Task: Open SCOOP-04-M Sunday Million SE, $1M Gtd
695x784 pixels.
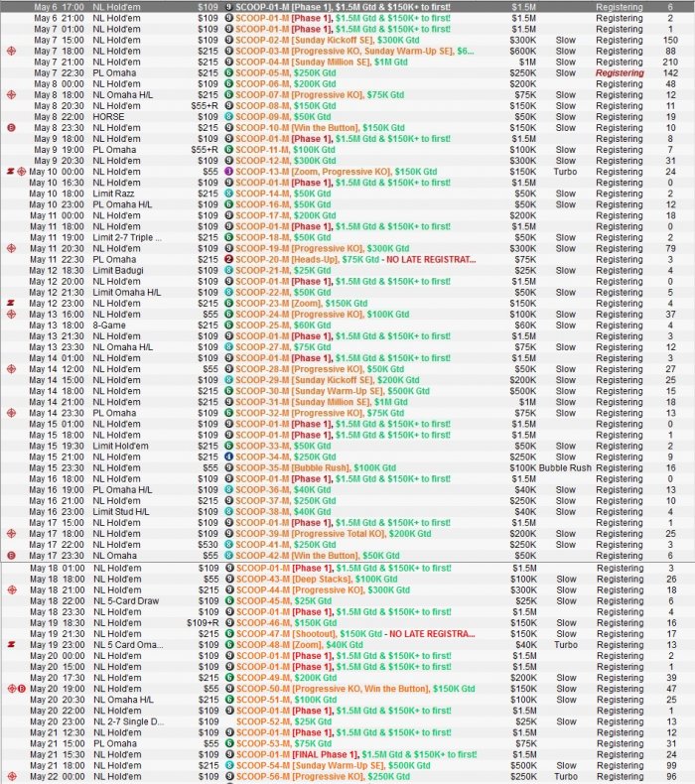Action: [x=322, y=62]
